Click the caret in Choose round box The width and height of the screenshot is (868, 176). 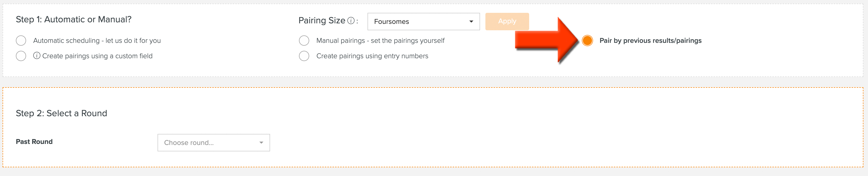[261, 143]
